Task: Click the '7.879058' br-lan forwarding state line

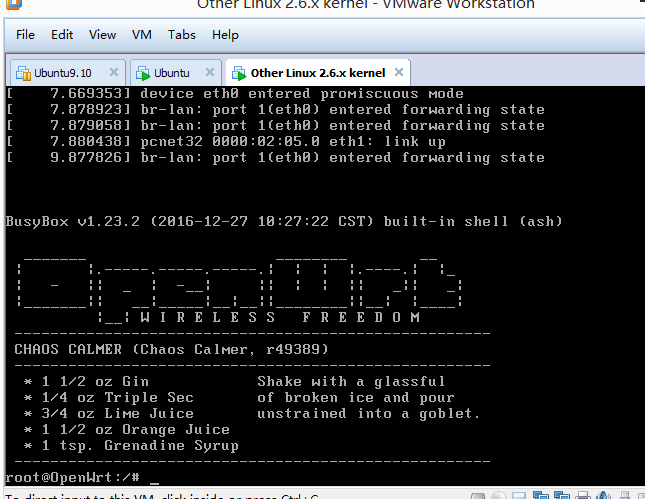Action: point(276,125)
